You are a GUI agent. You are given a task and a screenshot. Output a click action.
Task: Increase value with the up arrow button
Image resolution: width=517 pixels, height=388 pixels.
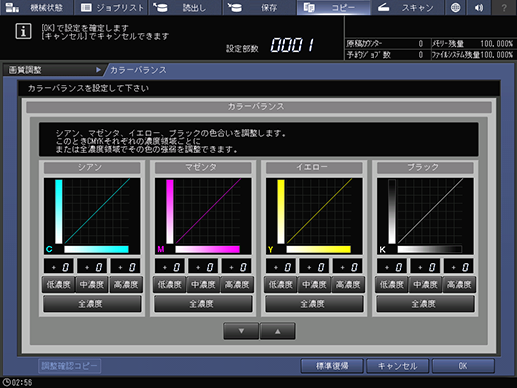point(277,331)
